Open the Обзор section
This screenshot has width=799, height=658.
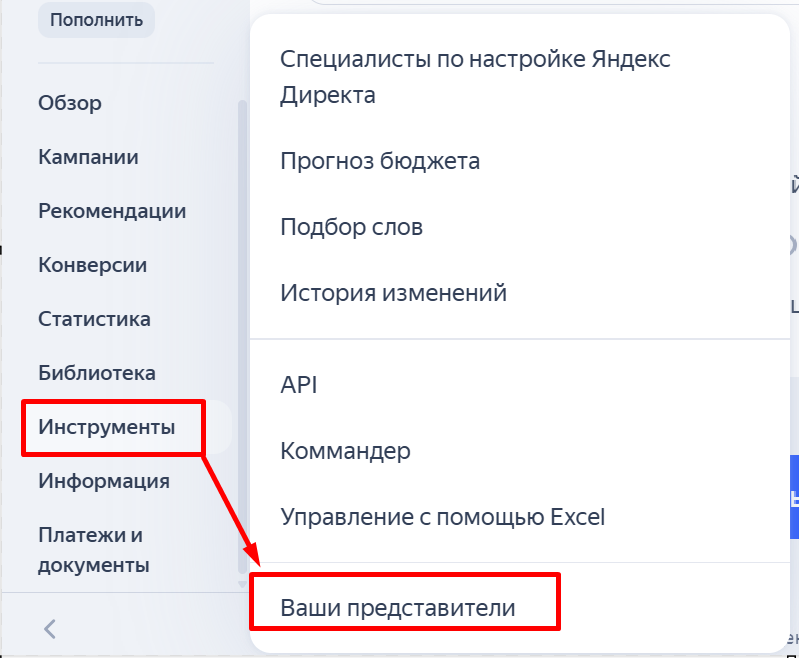(70, 102)
